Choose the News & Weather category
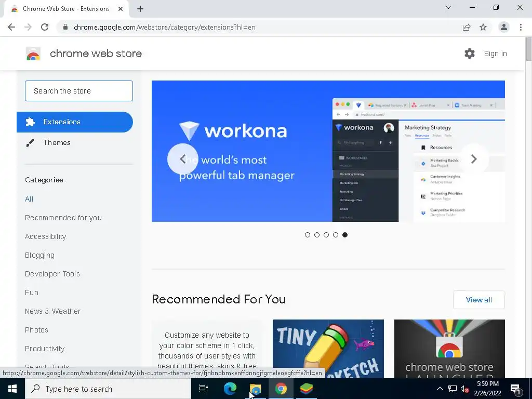This screenshot has width=532, height=399. pos(52,311)
